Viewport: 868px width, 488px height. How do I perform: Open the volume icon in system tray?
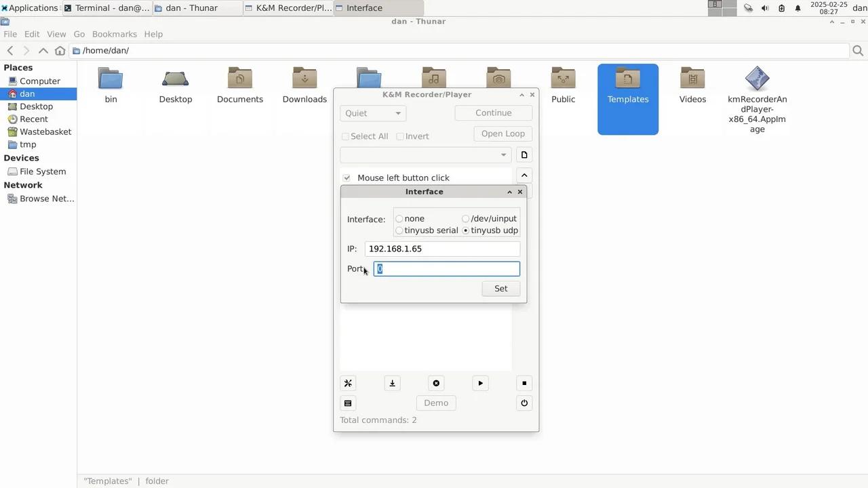coord(765,8)
